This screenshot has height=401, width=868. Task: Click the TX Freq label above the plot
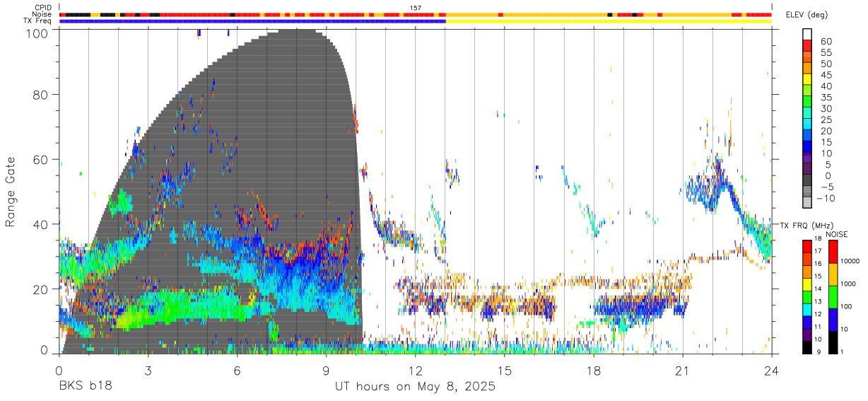pos(39,21)
